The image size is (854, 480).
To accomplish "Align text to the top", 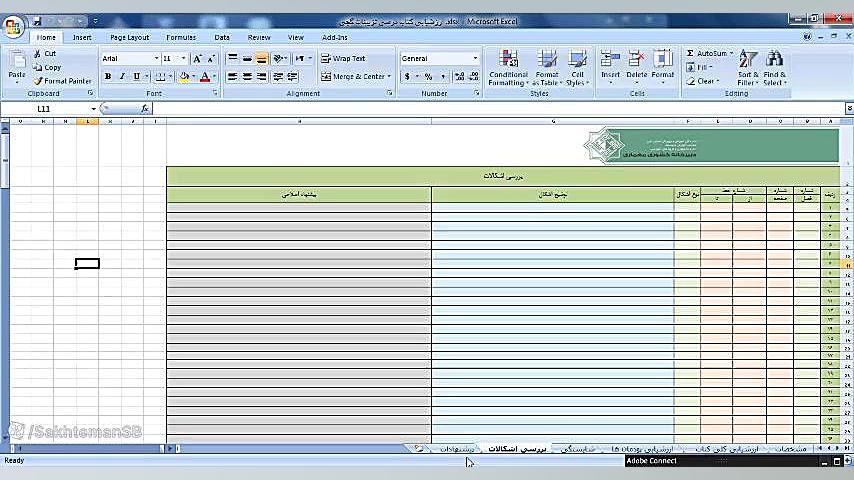I will click(233, 58).
